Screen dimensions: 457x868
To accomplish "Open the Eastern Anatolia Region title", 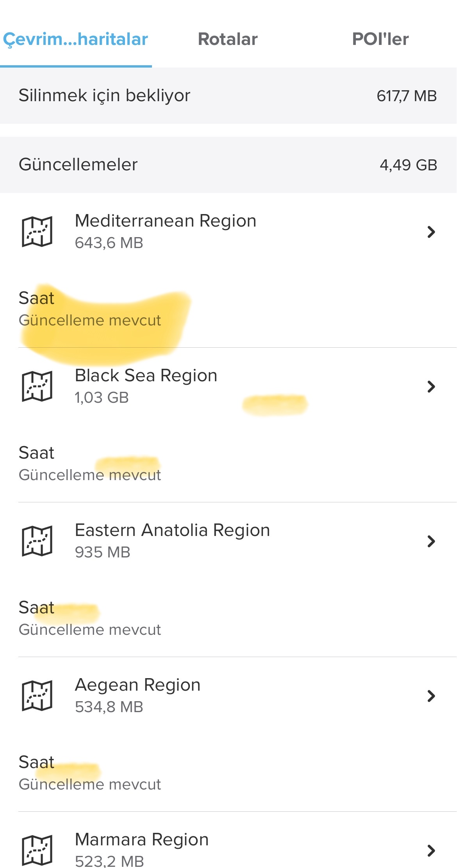I will click(172, 530).
